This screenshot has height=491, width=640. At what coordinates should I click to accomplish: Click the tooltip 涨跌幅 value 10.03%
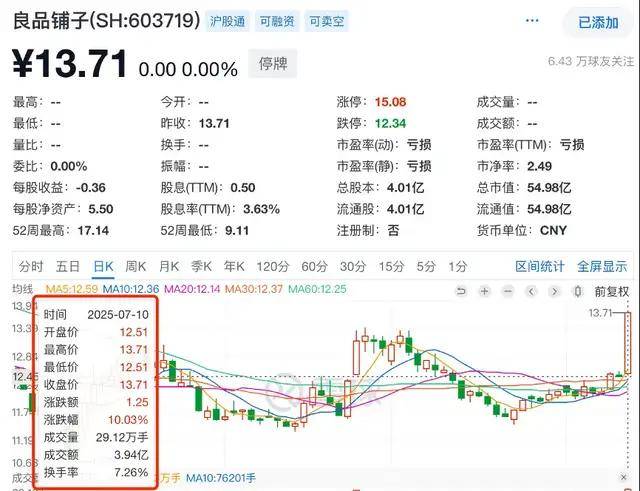coord(128,420)
